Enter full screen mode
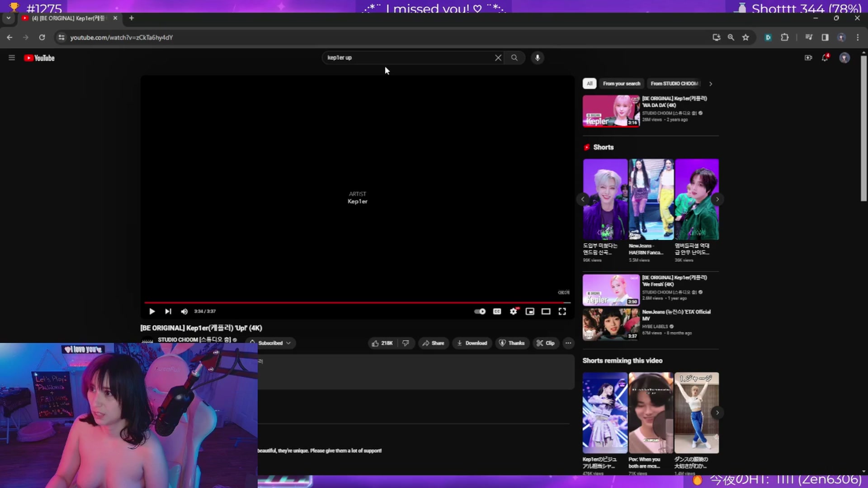This screenshot has height=488, width=868. (x=562, y=311)
